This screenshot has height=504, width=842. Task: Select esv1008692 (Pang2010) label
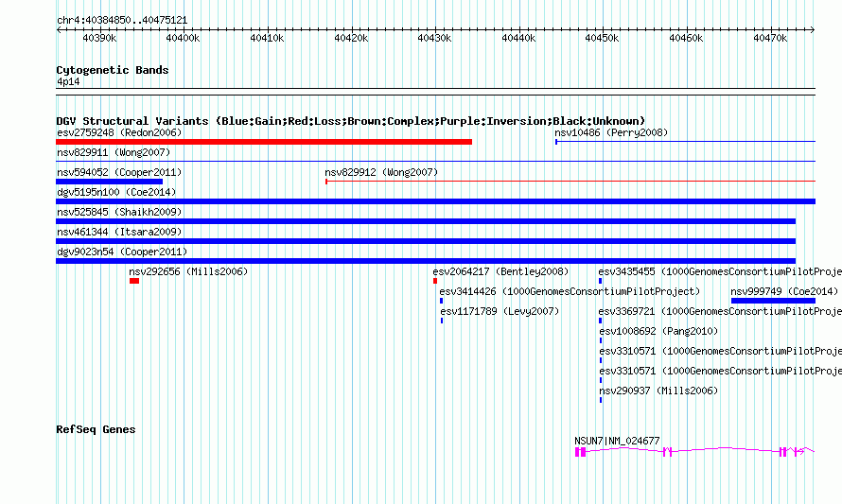(658, 331)
